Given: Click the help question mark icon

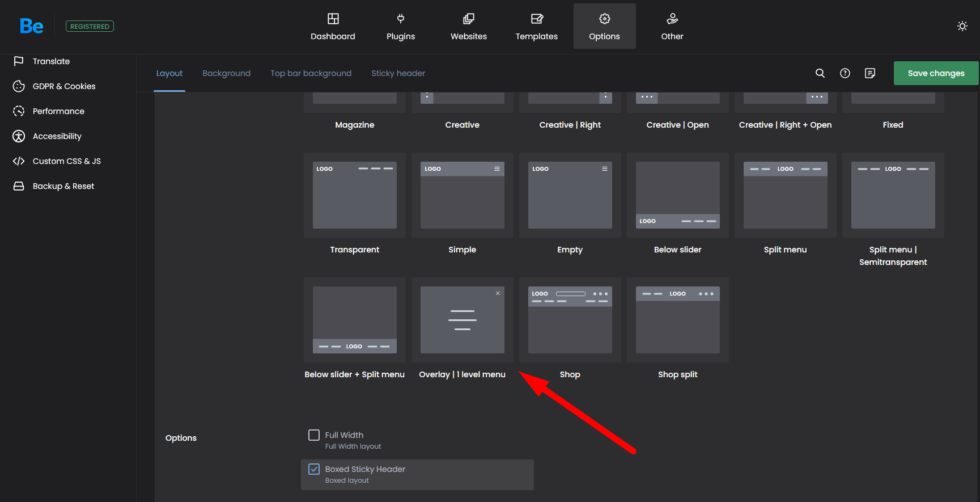Looking at the screenshot, I should pos(845,73).
